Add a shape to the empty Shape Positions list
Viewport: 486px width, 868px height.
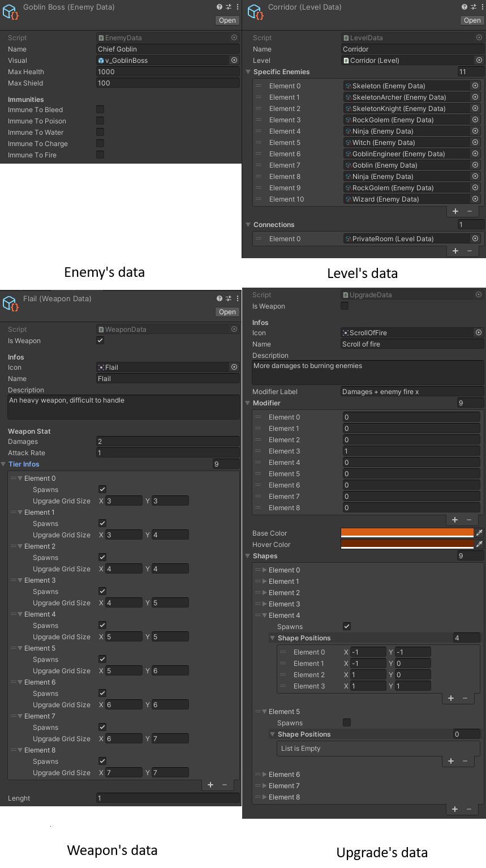451,761
